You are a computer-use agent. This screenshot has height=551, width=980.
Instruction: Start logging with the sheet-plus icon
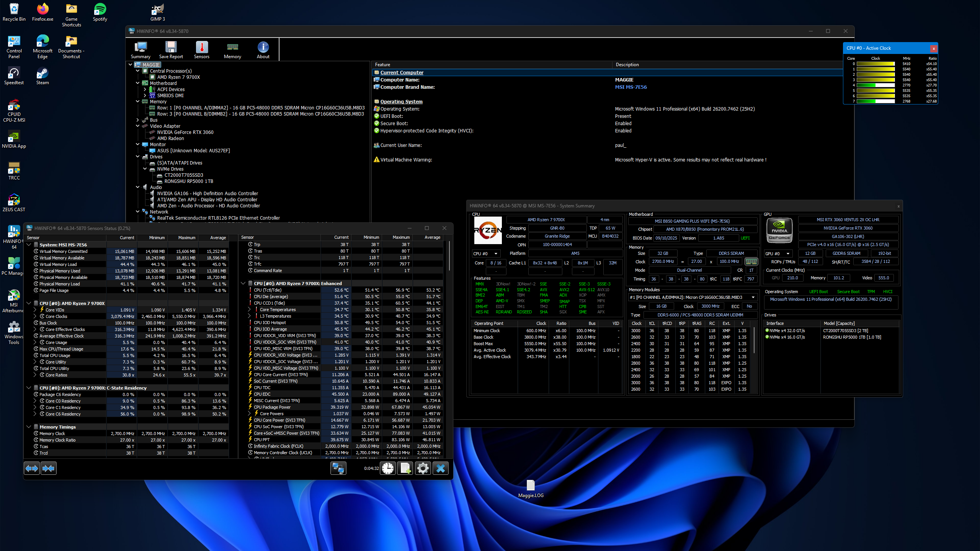(x=405, y=468)
